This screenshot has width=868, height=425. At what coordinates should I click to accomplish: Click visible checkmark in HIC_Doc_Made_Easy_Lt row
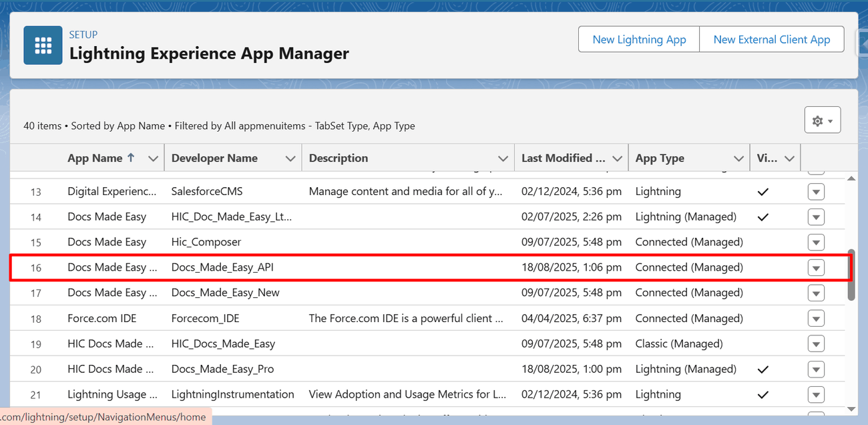(763, 217)
